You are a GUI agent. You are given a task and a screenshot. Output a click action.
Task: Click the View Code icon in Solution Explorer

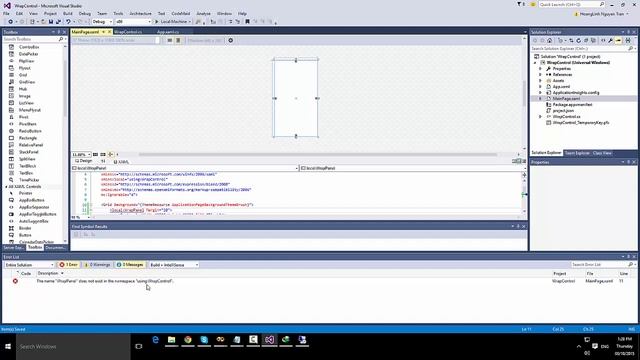[603, 40]
